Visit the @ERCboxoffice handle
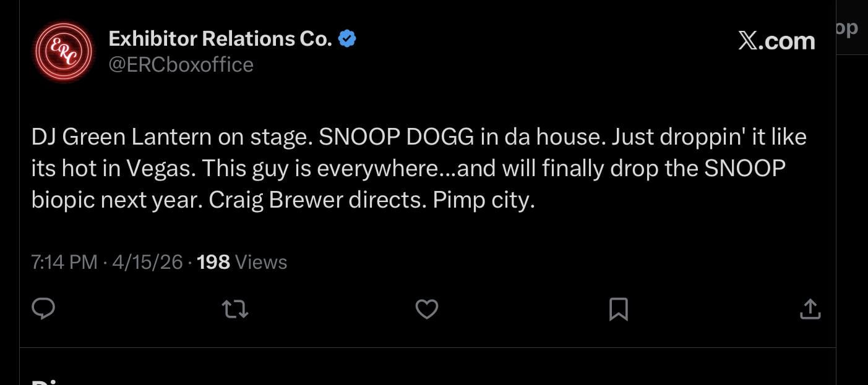 click(x=181, y=64)
